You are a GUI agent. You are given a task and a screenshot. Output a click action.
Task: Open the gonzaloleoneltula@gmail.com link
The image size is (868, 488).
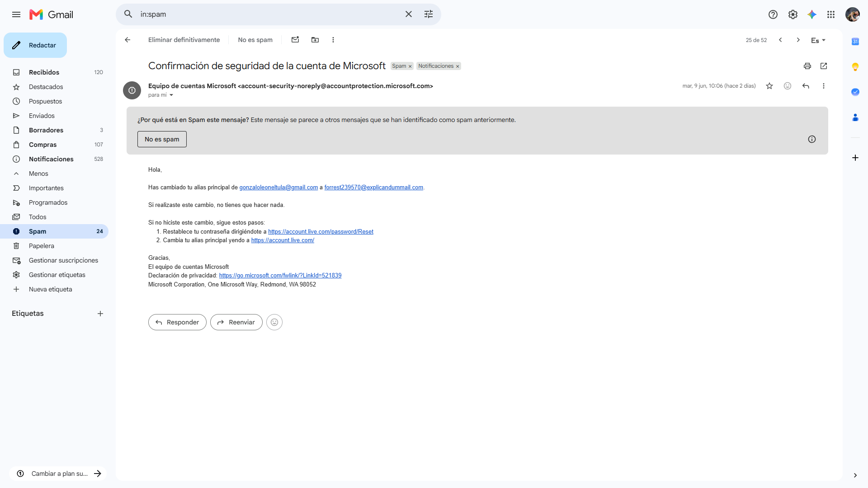(278, 188)
